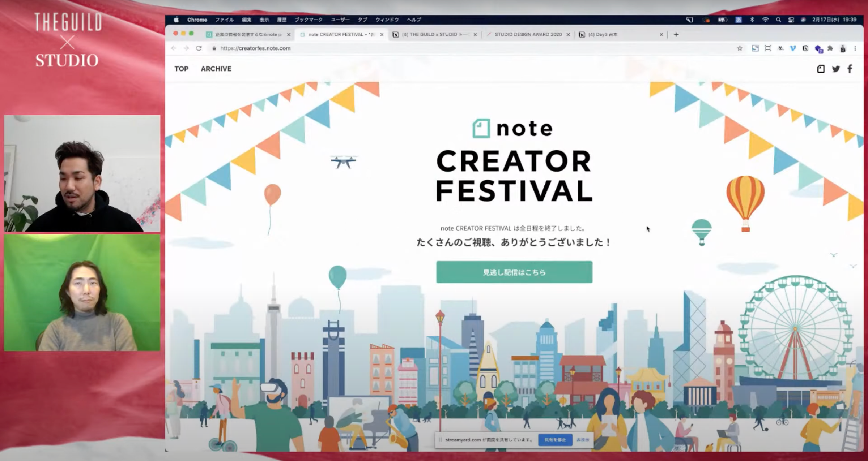Image resolution: width=868 pixels, height=461 pixels.
Task: Click the Siri icon in menu bar
Action: pyautogui.click(x=803, y=20)
